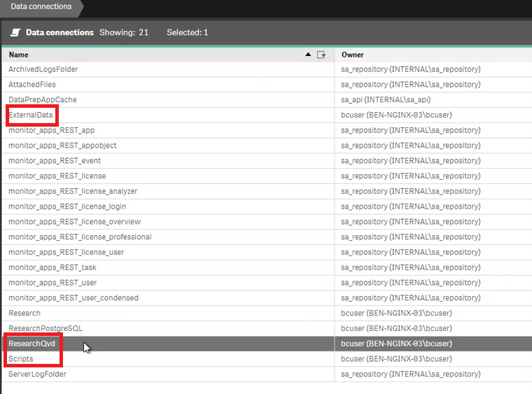The width and height of the screenshot is (532, 394).
Task: Click the Data connections stack icon in header
Action: click(x=15, y=33)
